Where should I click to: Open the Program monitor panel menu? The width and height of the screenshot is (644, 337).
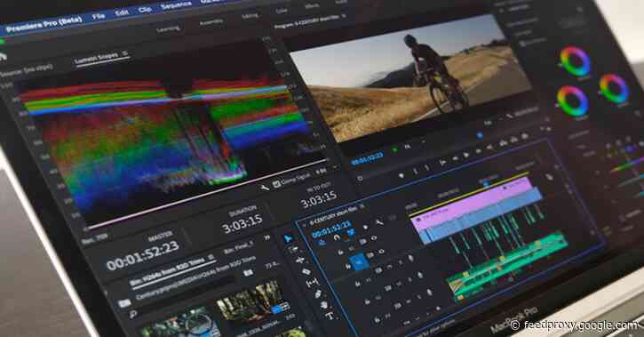(x=344, y=16)
